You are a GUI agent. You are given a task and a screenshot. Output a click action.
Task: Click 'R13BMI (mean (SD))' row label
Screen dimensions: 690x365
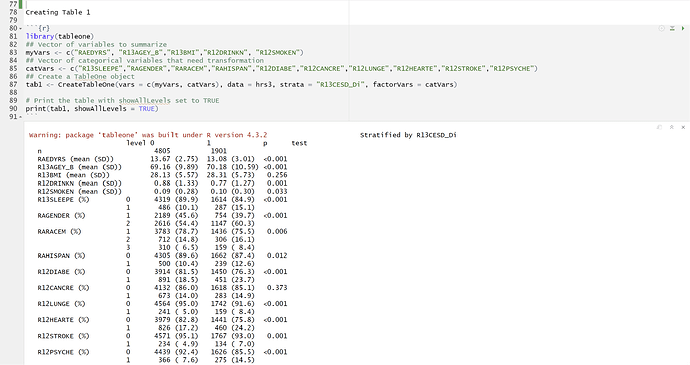tap(73, 175)
